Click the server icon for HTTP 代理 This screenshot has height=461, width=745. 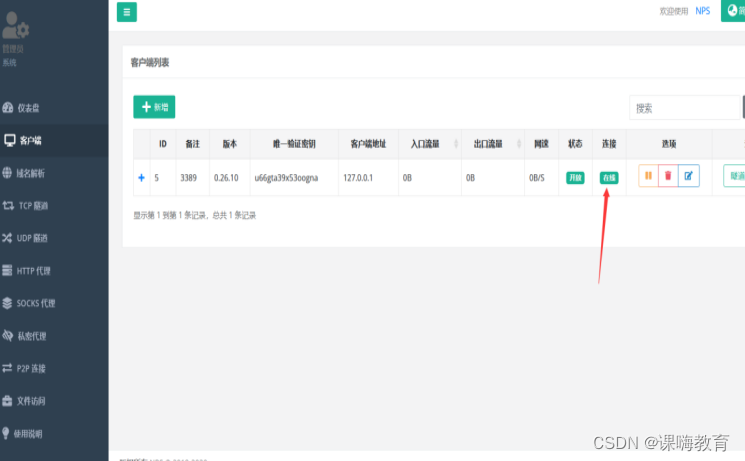7,270
